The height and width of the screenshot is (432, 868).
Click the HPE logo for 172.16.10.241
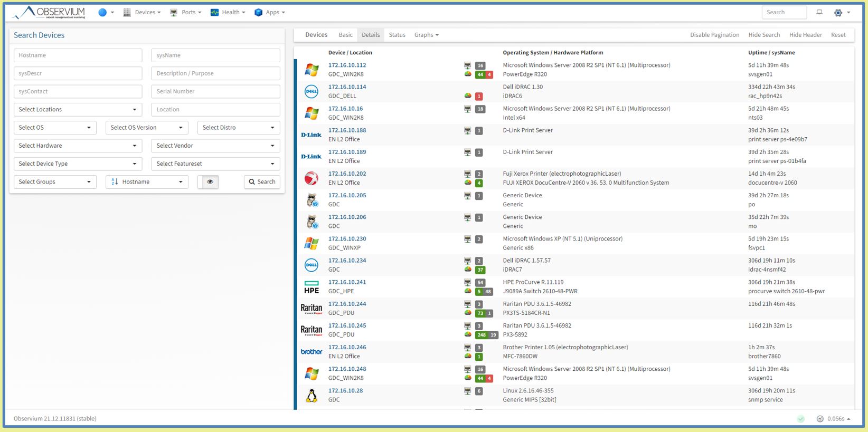pyautogui.click(x=311, y=287)
